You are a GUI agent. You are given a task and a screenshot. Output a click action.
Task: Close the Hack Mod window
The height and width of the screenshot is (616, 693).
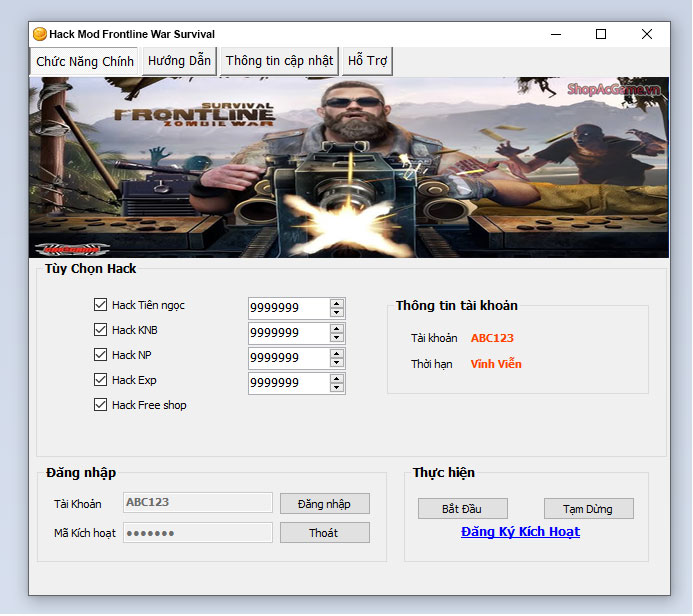coord(647,34)
